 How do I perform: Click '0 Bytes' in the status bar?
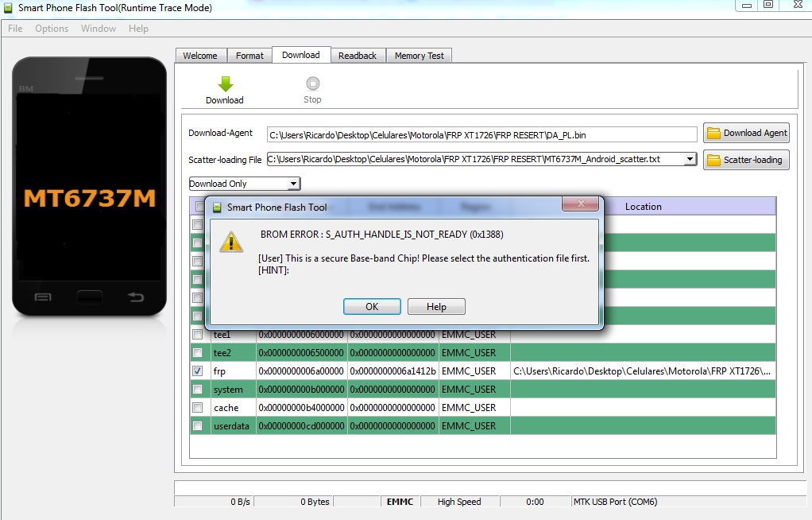(315, 502)
